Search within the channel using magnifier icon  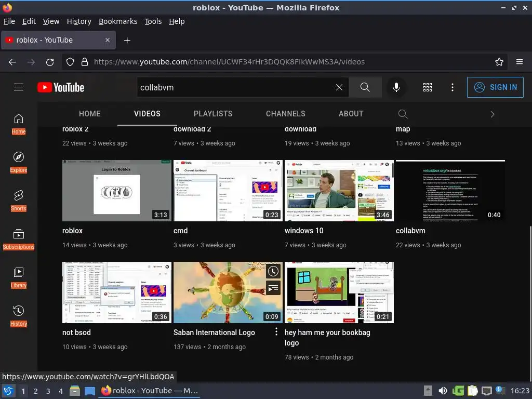pyautogui.click(x=403, y=114)
